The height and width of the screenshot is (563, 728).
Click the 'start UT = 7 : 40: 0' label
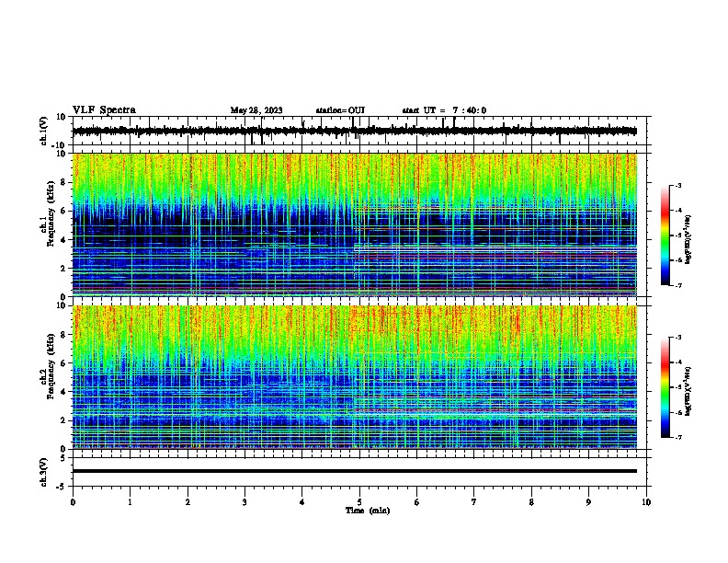click(x=444, y=110)
